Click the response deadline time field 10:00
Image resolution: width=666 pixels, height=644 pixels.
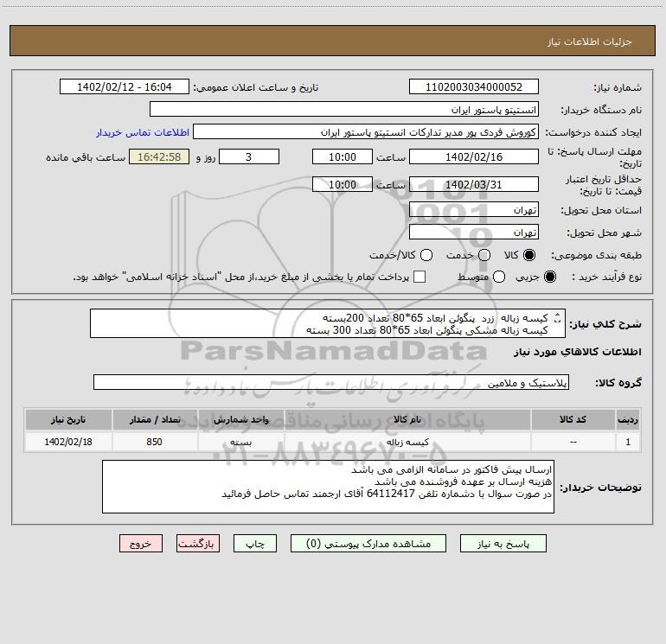[x=343, y=156]
